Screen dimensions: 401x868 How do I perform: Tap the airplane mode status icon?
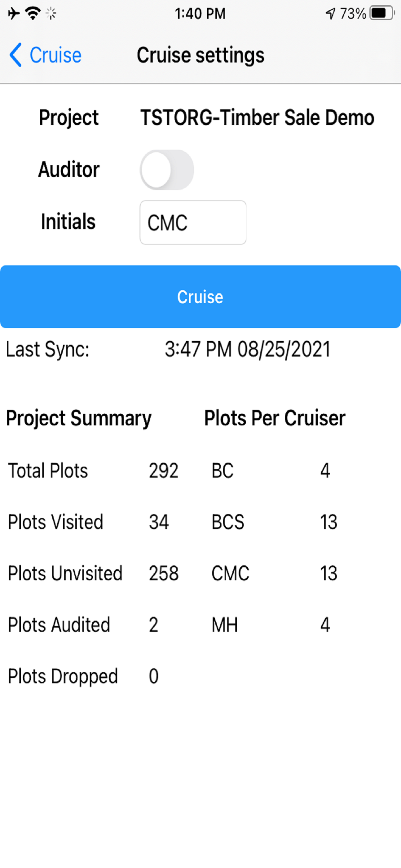click(x=14, y=14)
